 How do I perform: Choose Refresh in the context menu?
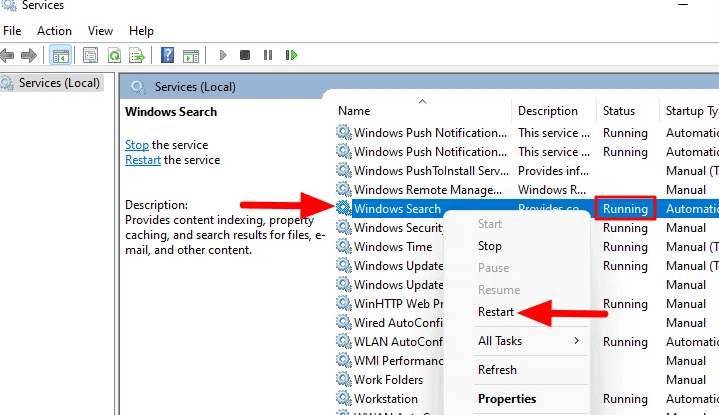pyautogui.click(x=497, y=370)
